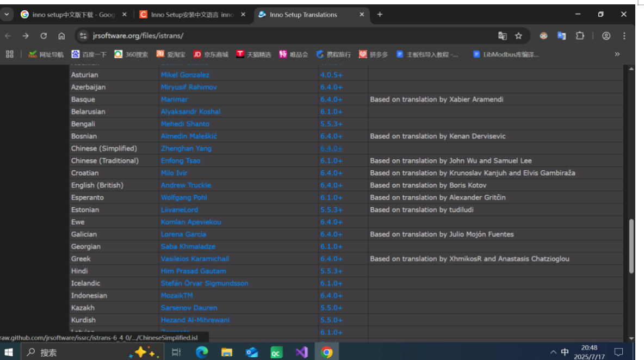Open the Vasileios Karamichail translator link
Viewport: 644px width, 360px height.
click(195, 259)
